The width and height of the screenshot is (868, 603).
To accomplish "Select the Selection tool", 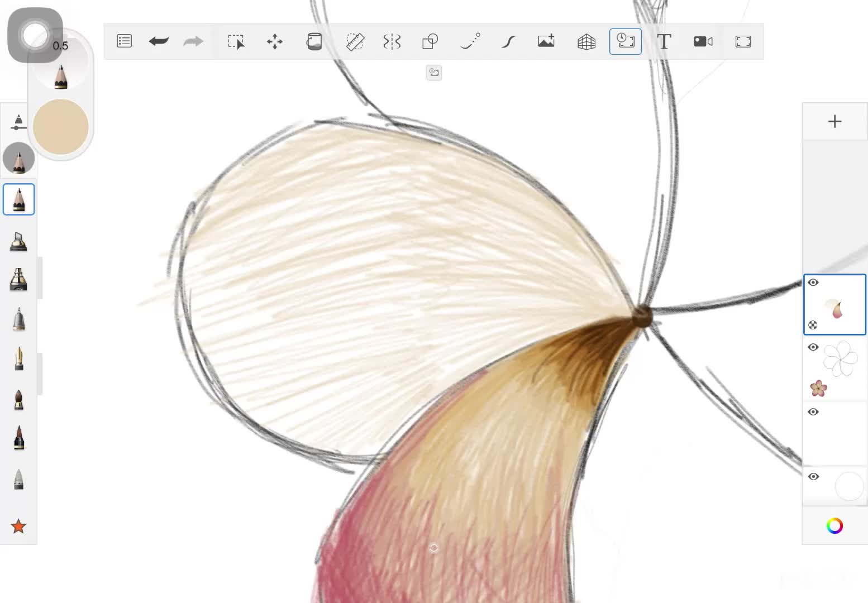I will pos(236,42).
